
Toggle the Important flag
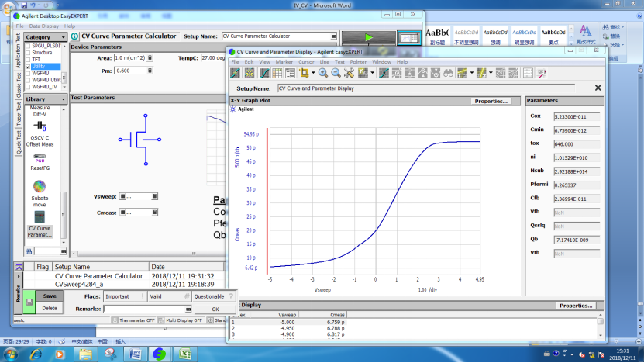(x=125, y=296)
